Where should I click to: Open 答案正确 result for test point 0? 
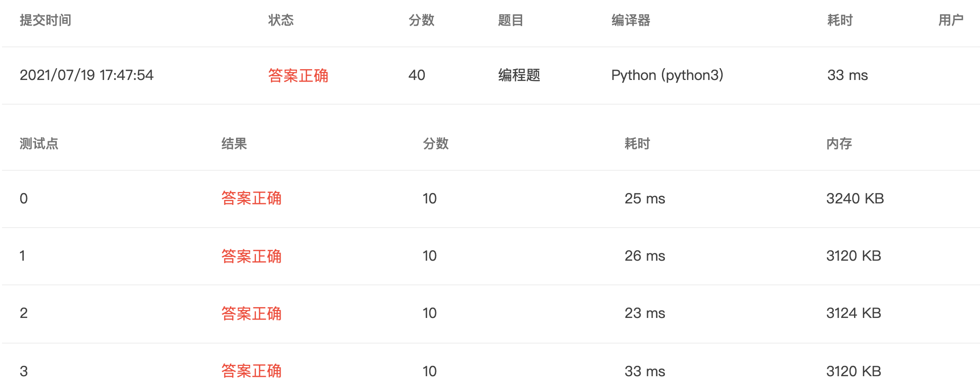coord(251,198)
